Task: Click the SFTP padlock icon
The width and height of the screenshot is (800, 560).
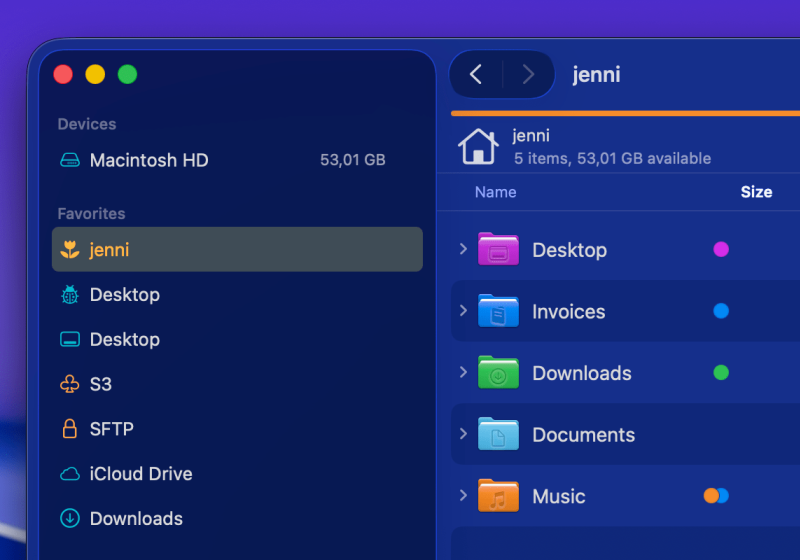Action: [x=70, y=429]
